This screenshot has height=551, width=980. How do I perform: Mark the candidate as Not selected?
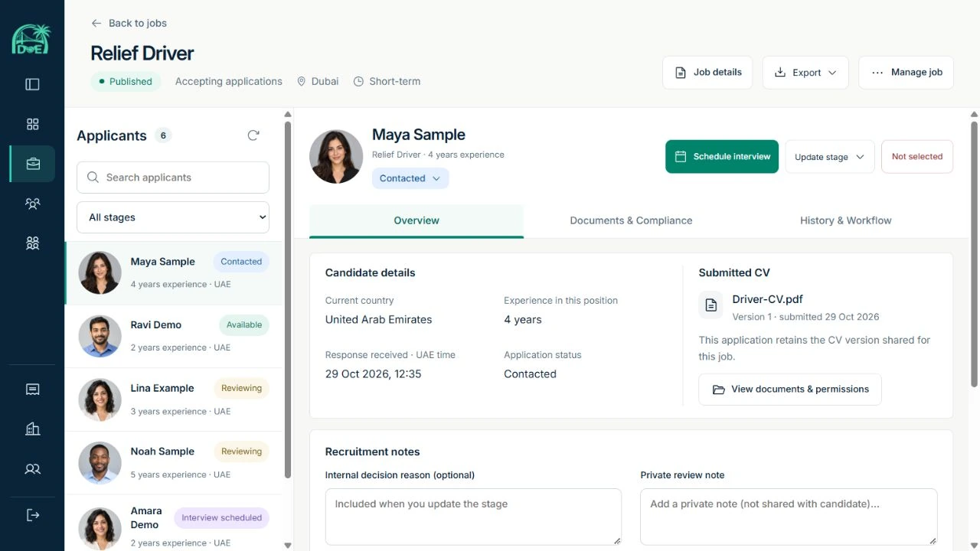tap(917, 156)
